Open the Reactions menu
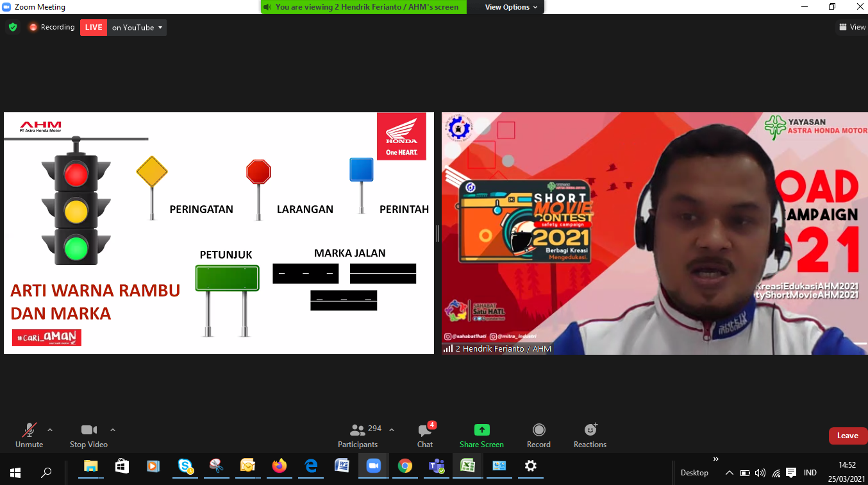 pos(590,436)
